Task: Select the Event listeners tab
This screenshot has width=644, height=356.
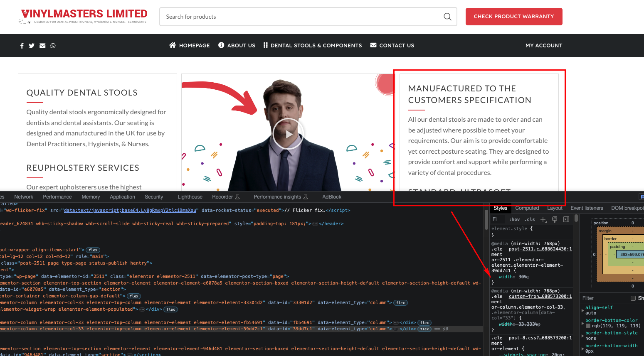Action: (587, 208)
